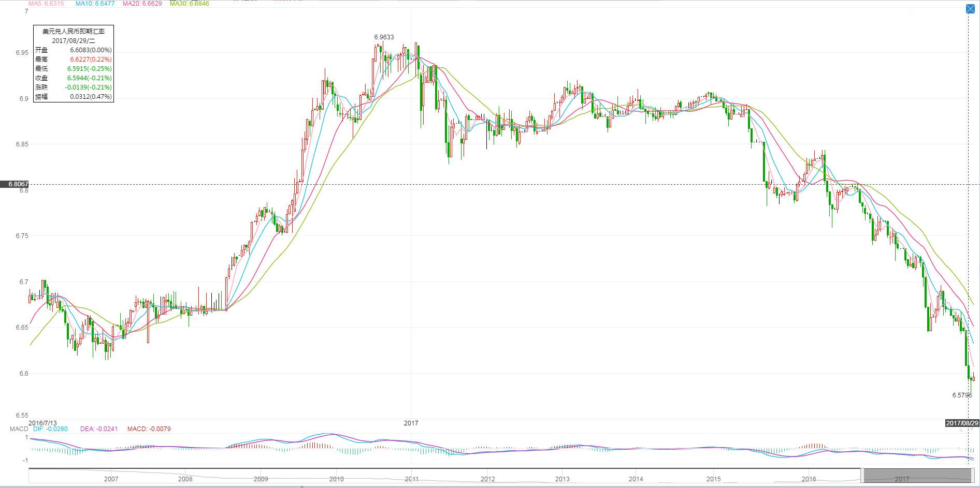Toggle the MA10 legend entry

coord(94,4)
